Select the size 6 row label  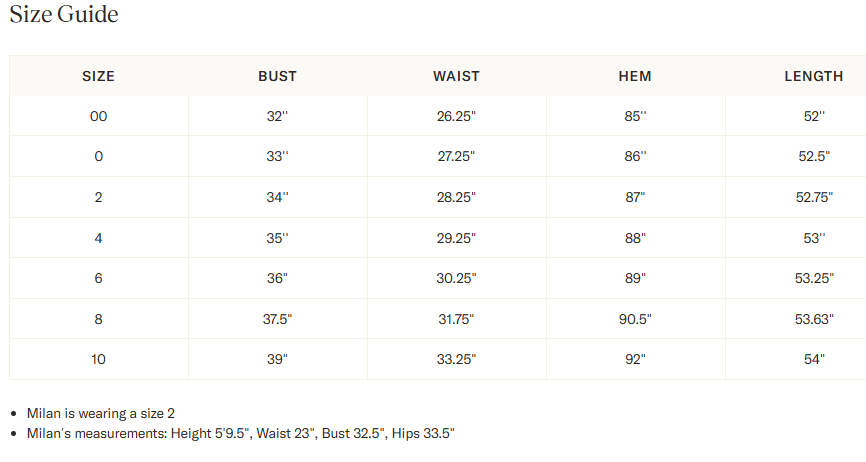click(x=98, y=278)
